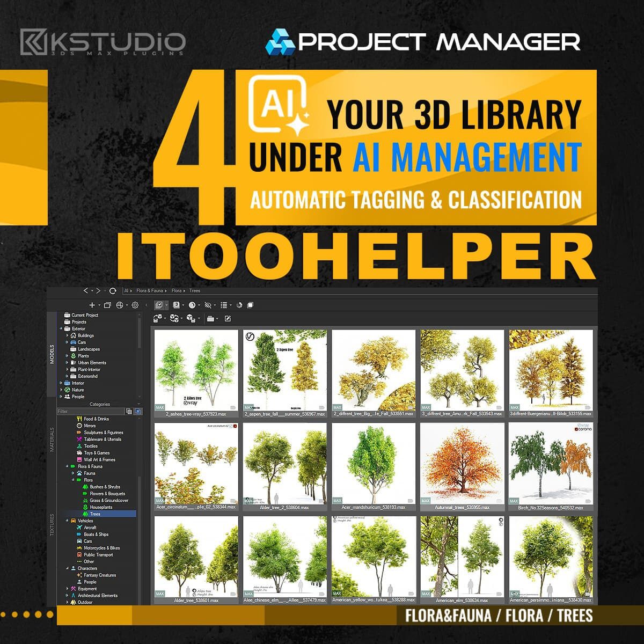Screen dimensions: 644x644
Task: Click the folder toolbar icon
Action: (210, 318)
